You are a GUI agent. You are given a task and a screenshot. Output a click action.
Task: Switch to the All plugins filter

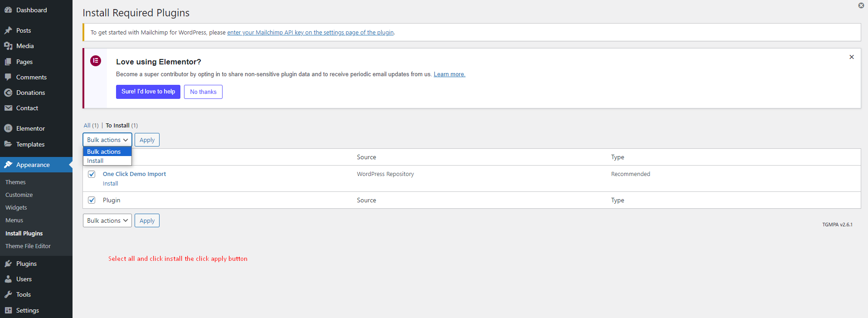click(87, 126)
